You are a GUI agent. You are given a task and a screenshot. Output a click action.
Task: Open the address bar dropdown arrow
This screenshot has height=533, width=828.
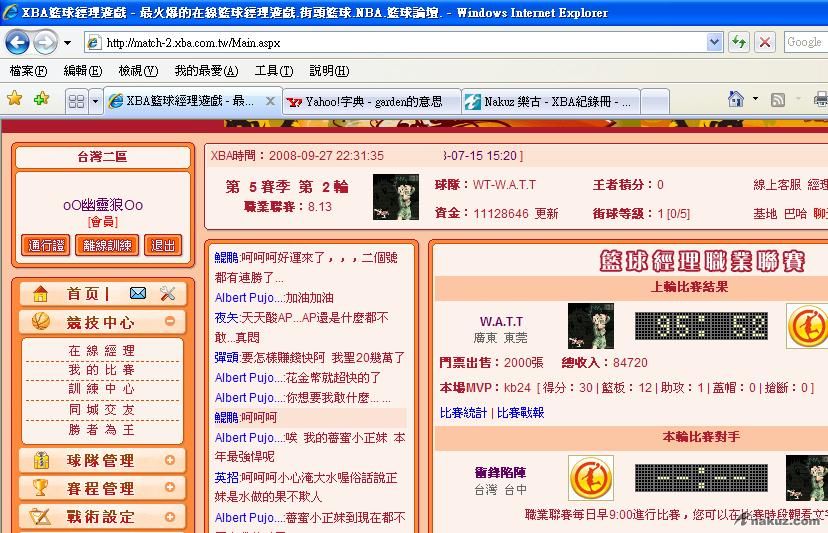[x=714, y=42]
